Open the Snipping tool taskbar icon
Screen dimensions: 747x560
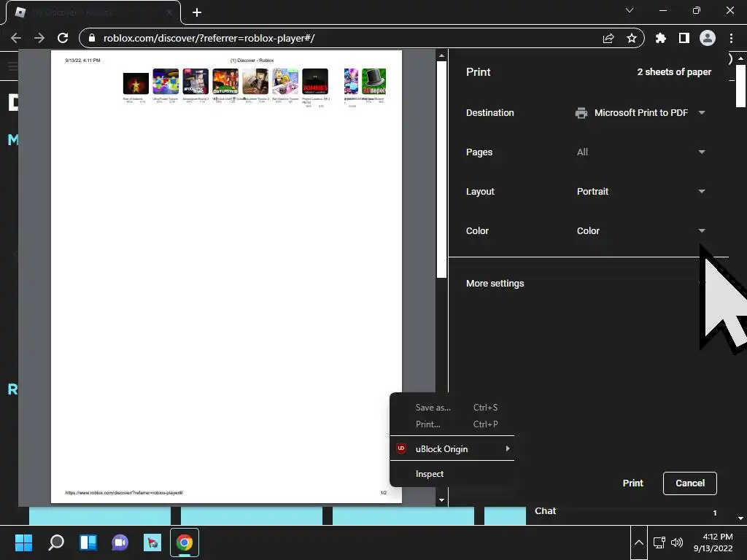(x=152, y=542)
